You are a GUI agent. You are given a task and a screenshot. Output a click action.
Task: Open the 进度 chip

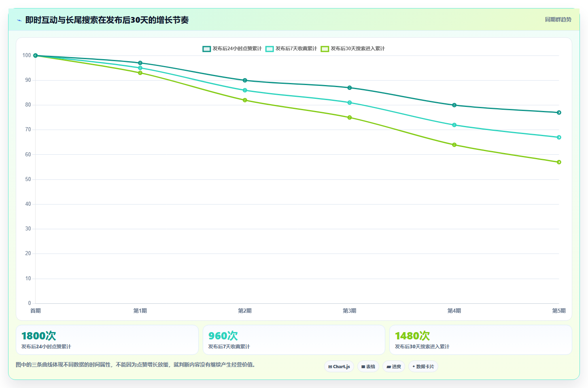[x=394, y=367]
